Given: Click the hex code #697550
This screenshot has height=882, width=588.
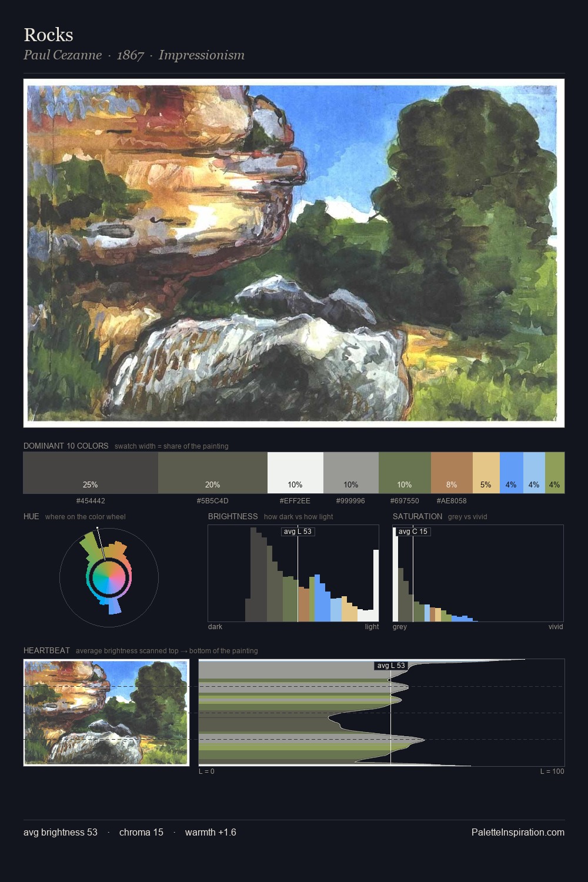Looking at the screenshot, I should point(405,501).
